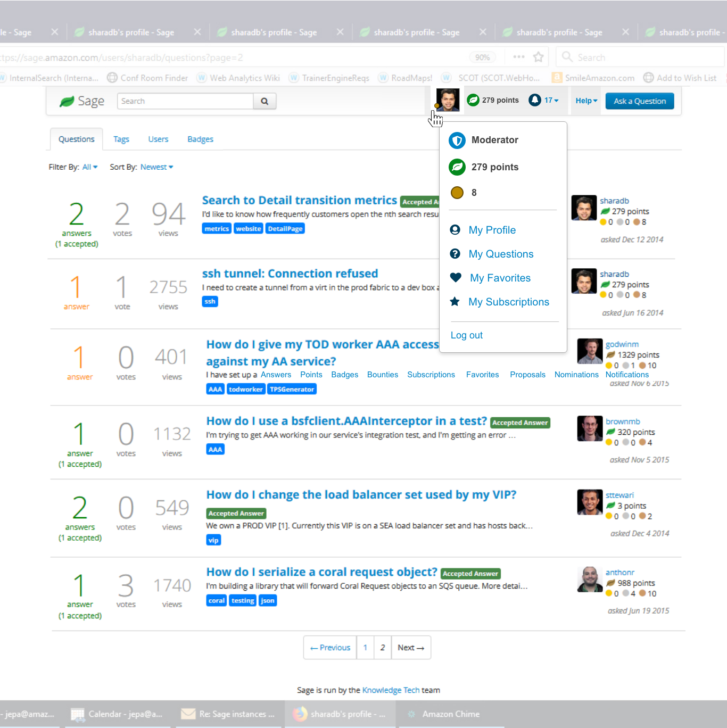
Task: Click the My Favorites heart icon
Action: [456, 277]
